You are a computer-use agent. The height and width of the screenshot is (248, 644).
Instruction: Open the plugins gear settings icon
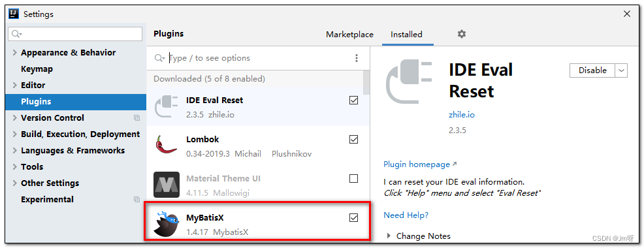462,34
